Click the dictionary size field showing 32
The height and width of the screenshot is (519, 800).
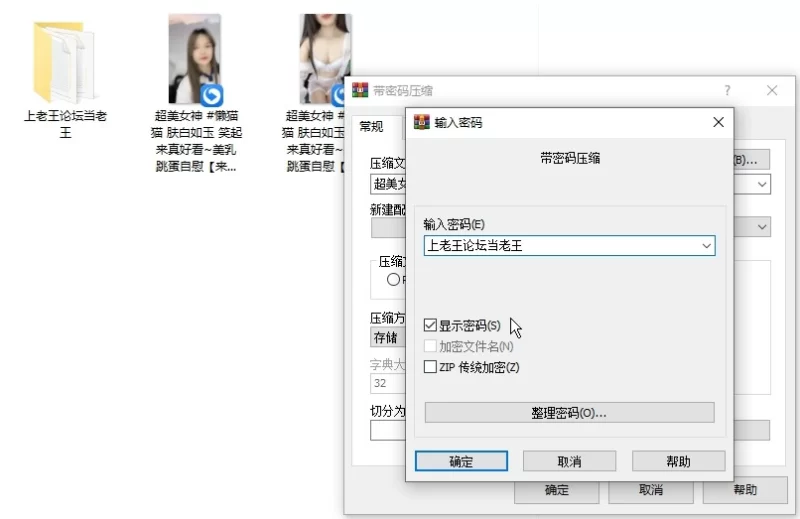tap(388, 383)
